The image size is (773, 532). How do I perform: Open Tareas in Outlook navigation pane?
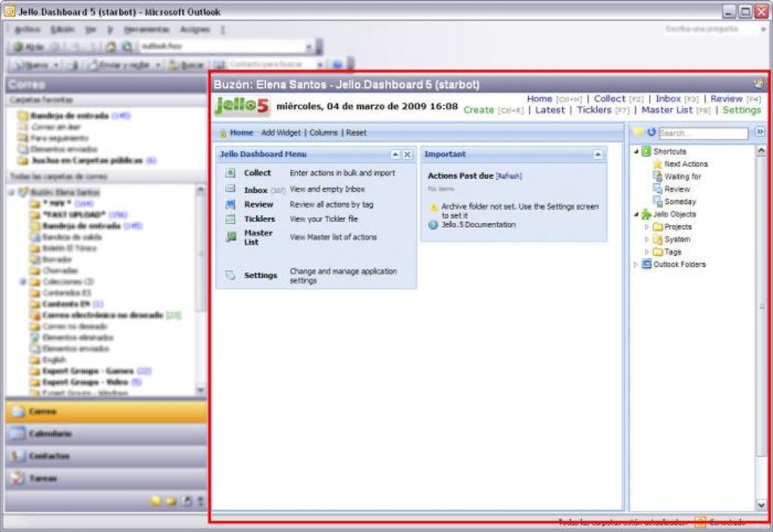(106, 478)
